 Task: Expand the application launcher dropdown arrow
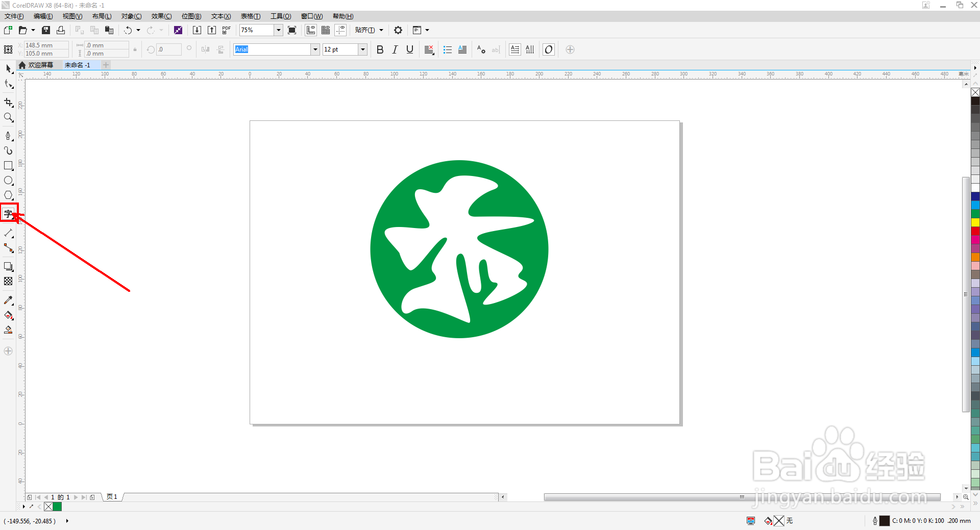[x=427, y=30]
